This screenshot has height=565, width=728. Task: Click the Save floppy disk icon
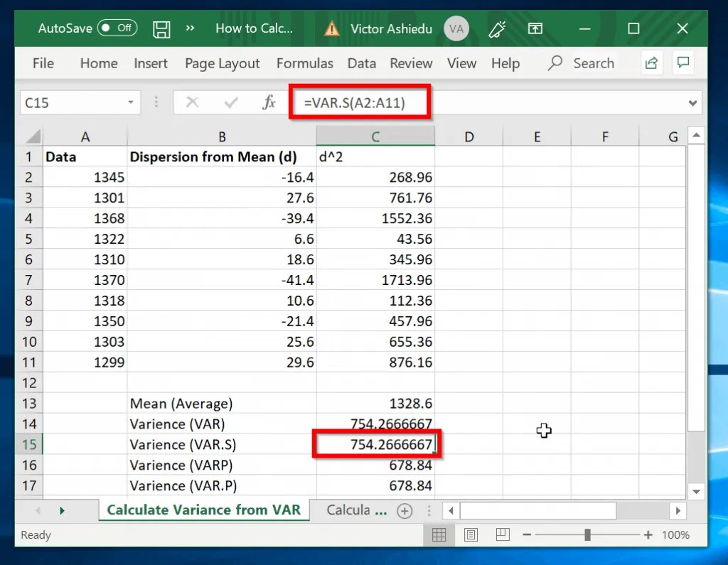pyautogui.click(x=161, y=29)
